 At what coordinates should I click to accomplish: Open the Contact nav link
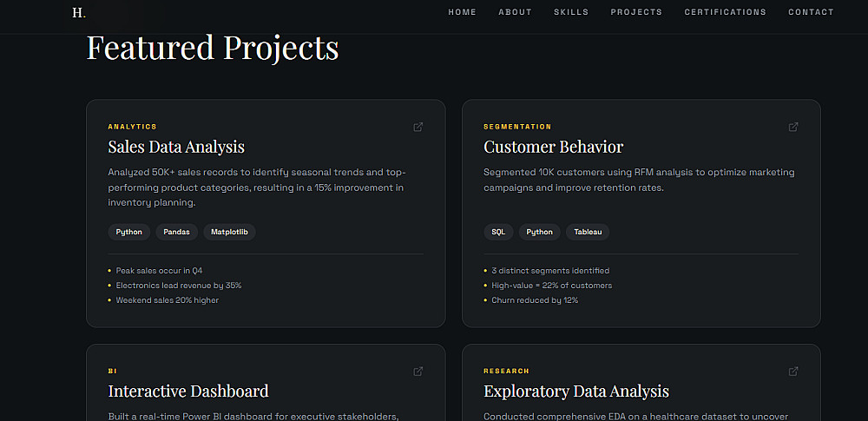811,12
